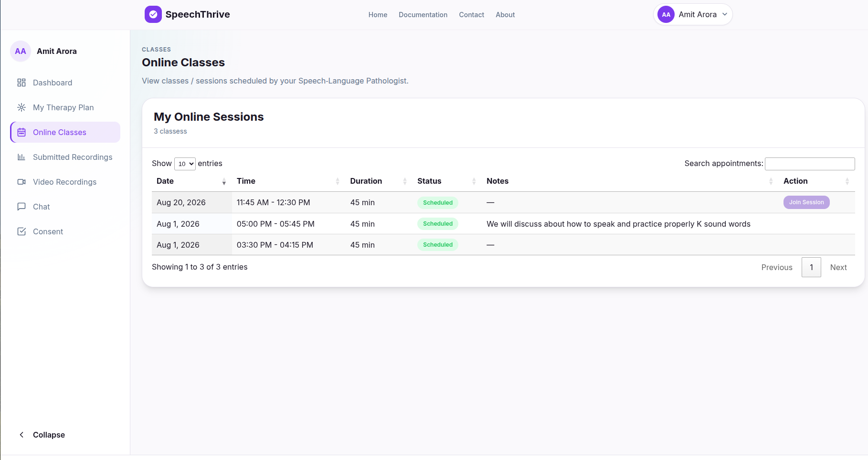The width and height of the screenshot is (868, 460).
Task: Select page 1 in pagination
Action: click(811, 267)
